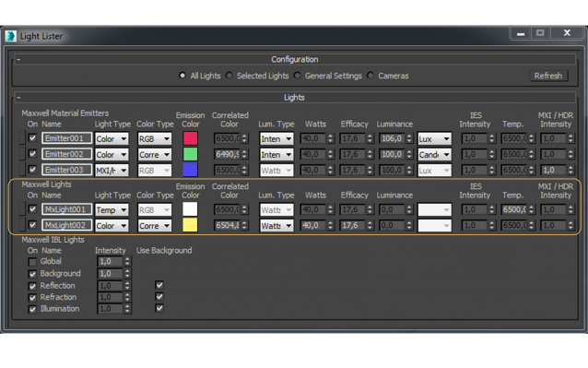Collapse the Lights rollout with the minus icon
The height and width of the screenshot is (368, 588).
18,98
